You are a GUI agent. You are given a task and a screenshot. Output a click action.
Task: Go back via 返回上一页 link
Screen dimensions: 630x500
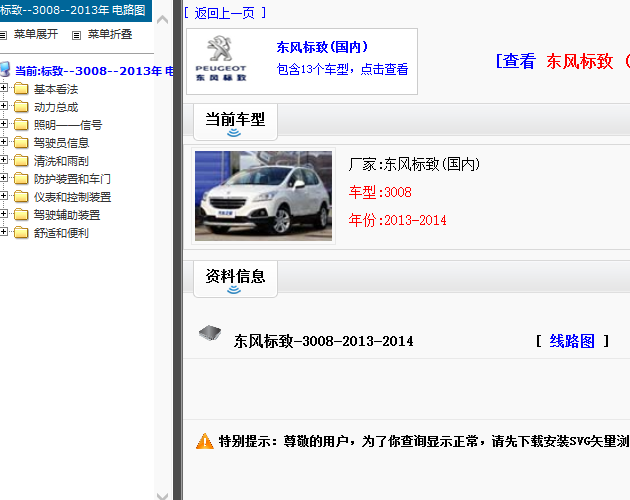click(x=225, y=13)
